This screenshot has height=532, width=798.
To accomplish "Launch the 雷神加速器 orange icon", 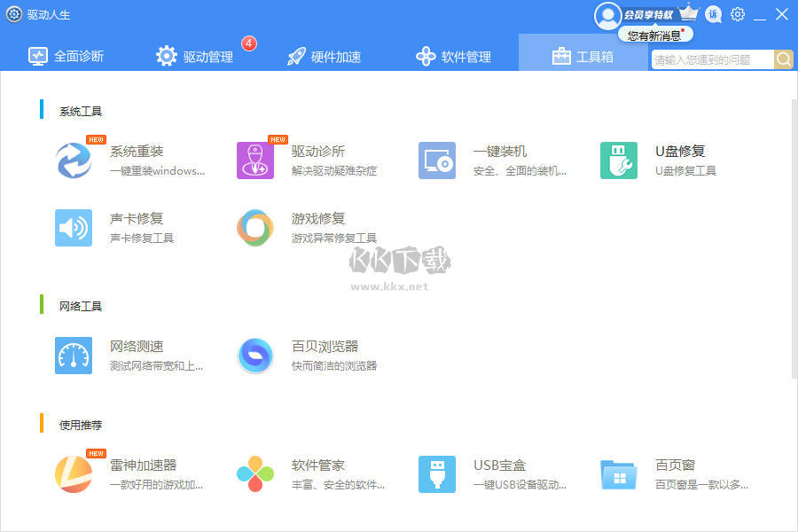I will point(74,474).
